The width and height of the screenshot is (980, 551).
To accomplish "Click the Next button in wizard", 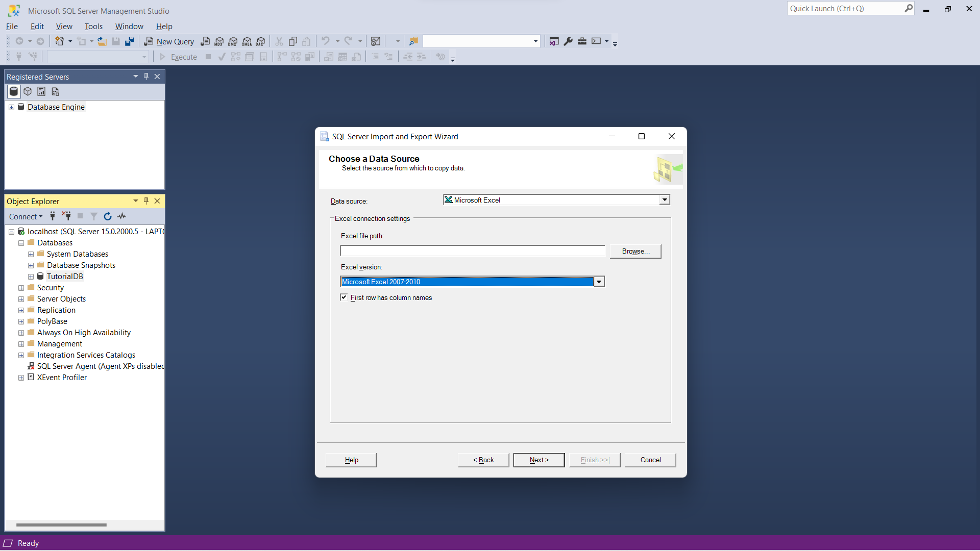I will 539,460.
